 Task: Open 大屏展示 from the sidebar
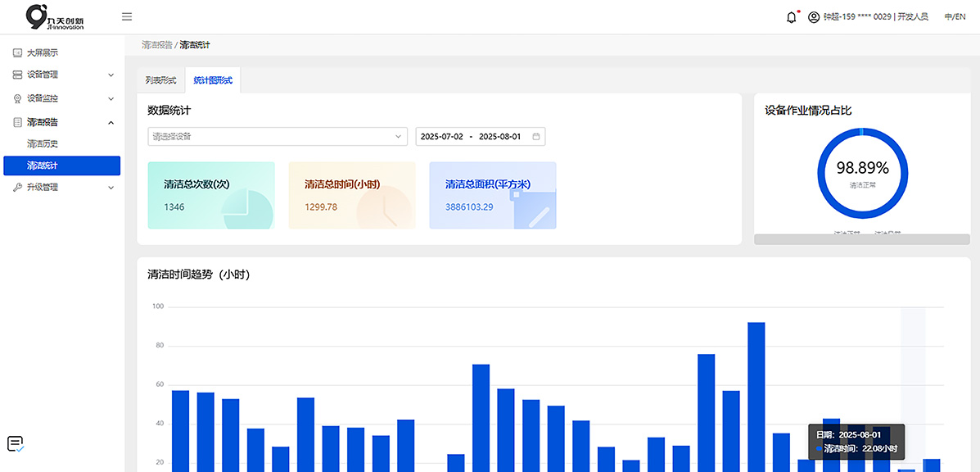(42, 52)
